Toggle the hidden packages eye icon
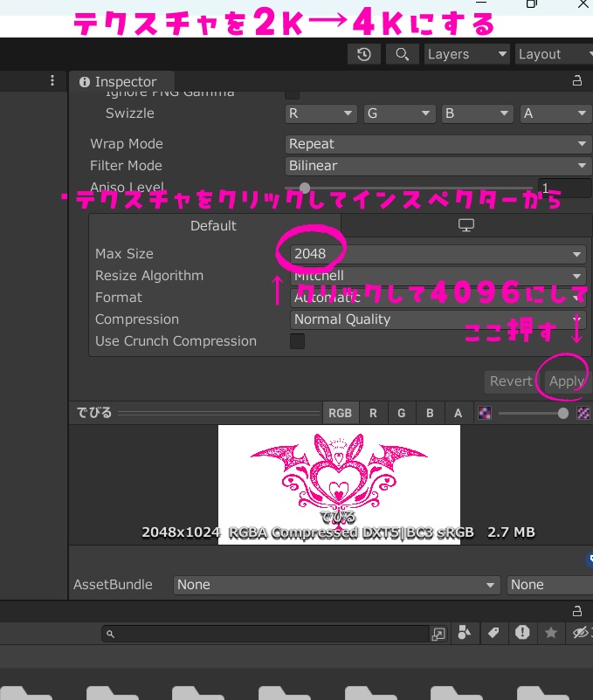The width and height of the screenshot is (593, 700). (x=580, y=633)
